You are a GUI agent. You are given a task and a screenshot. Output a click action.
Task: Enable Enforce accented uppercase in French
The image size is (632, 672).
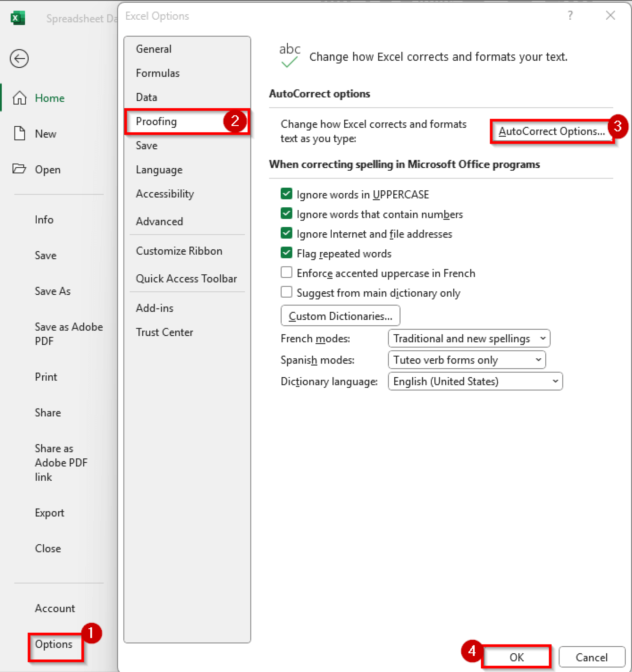point(286,272)
